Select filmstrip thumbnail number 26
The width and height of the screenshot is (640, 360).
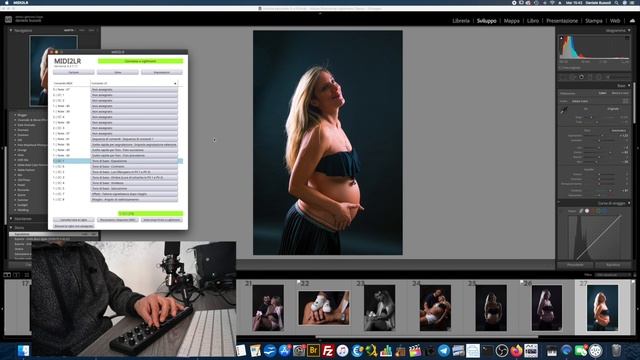pyautogui.click(x=547, y=308)
